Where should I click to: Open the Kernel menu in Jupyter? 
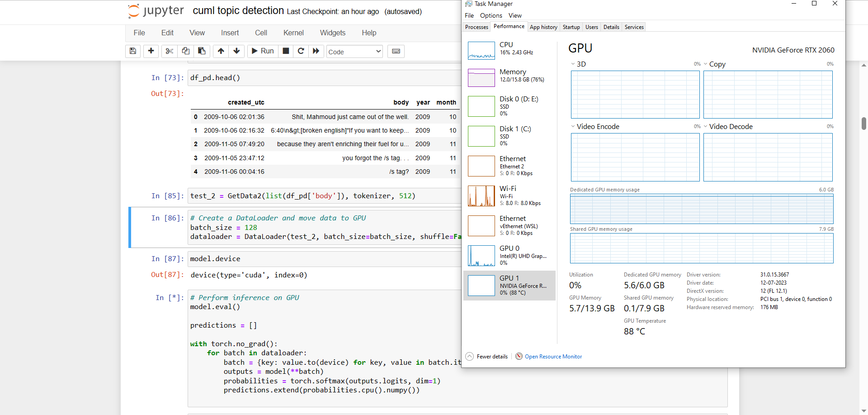[293, 33]
